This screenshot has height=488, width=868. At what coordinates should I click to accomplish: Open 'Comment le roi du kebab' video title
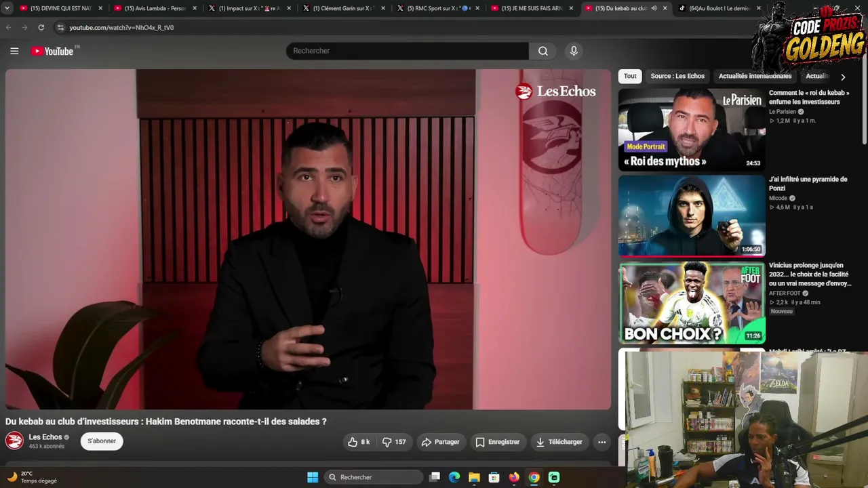point(809,98)
